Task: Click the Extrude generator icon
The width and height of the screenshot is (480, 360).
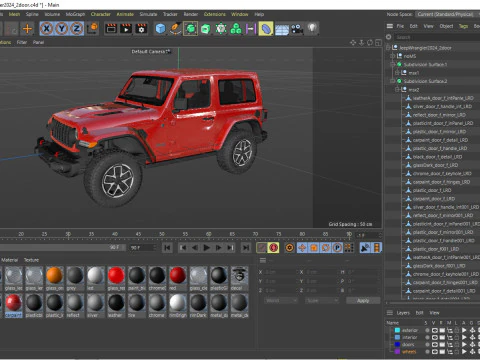Action: 206,29
